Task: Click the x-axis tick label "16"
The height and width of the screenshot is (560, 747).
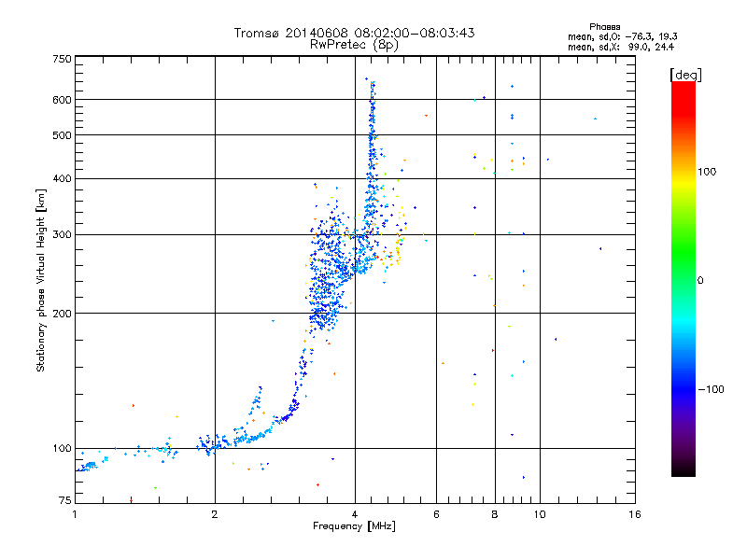Action: point(635,514)
